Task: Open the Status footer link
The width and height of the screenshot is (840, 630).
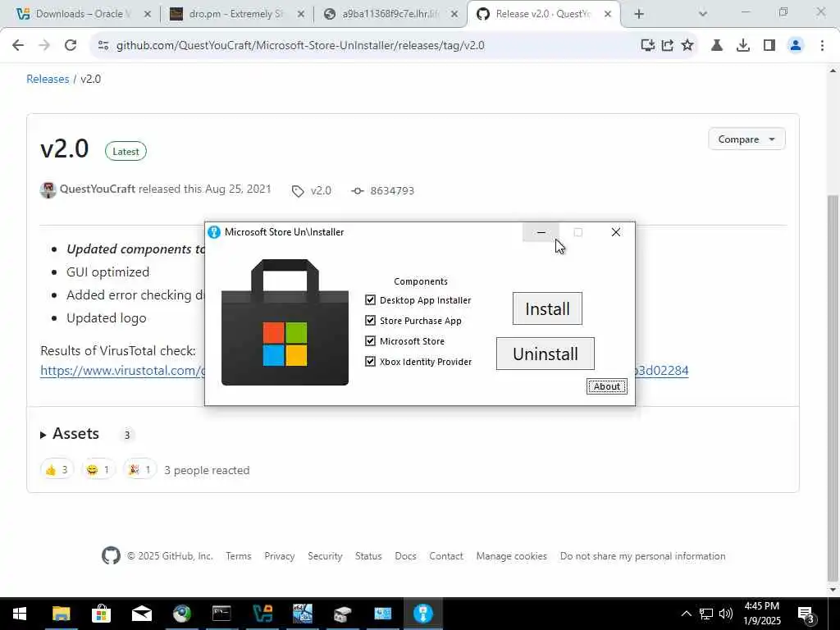Action: click(368, 556)
